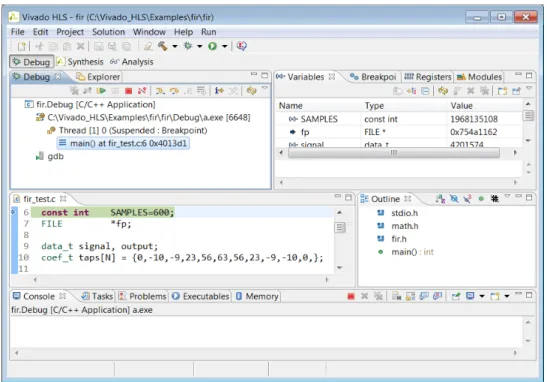The image size is (547, 382).
Task: Click the Variables horizontal scrollbar thumb
Action: coord(394,153)
